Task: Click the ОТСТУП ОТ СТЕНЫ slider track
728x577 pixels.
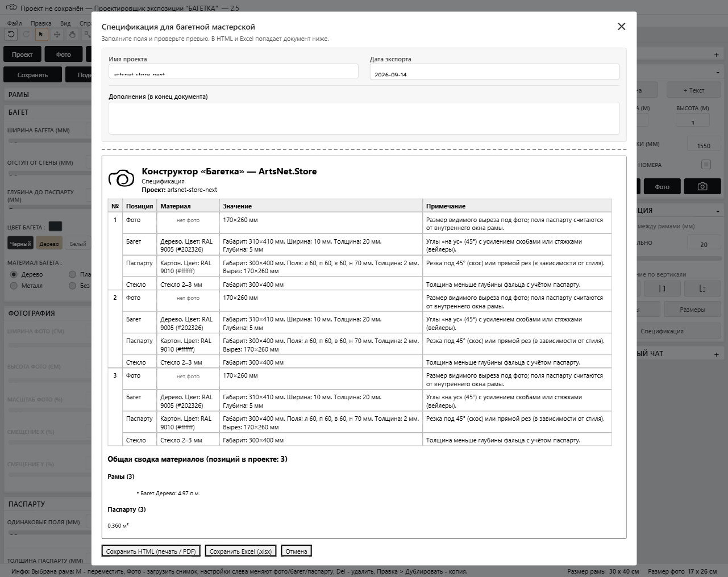Action: coord(49,173)
